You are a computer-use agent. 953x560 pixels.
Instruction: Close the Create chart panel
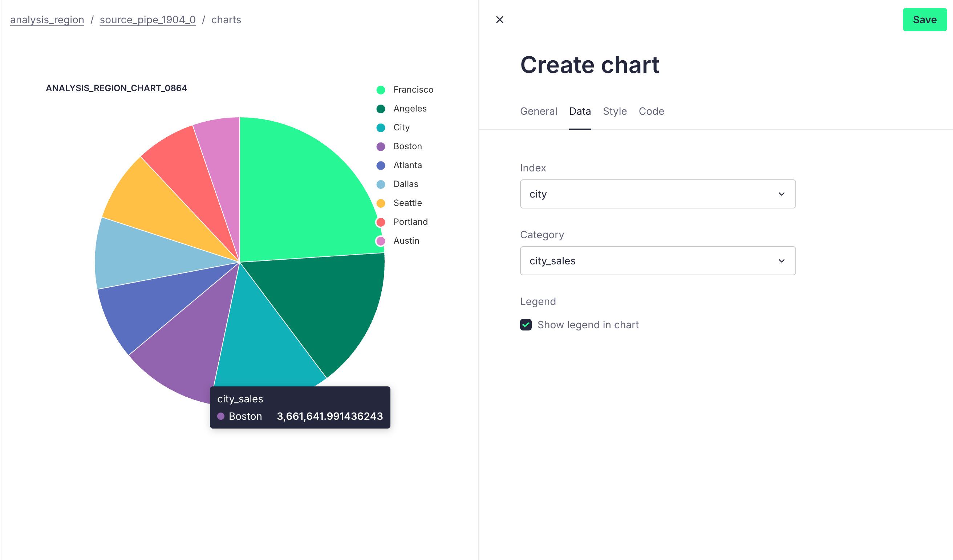click(x=500, y=20)
